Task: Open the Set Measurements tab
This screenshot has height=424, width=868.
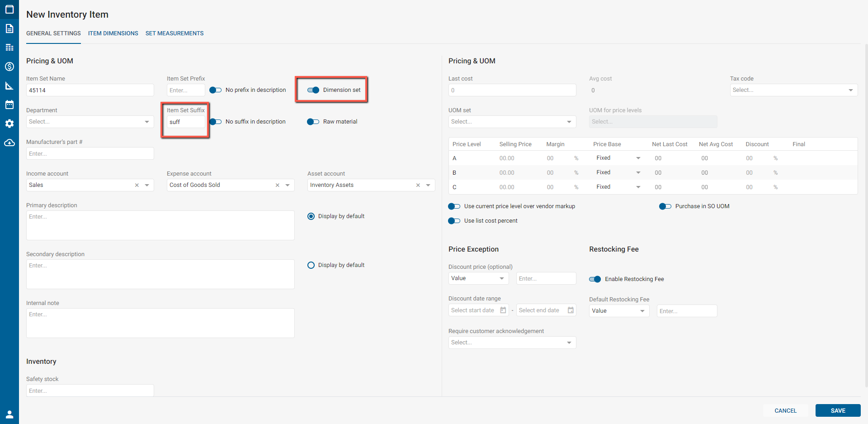Action: click(x=175, y=33)
